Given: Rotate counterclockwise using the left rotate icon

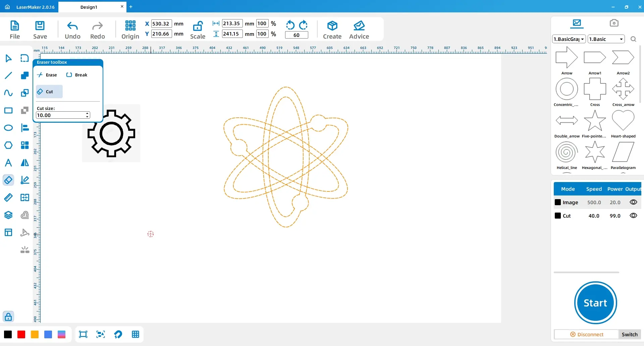Looking at the screenshot, I should coord(290,25).
